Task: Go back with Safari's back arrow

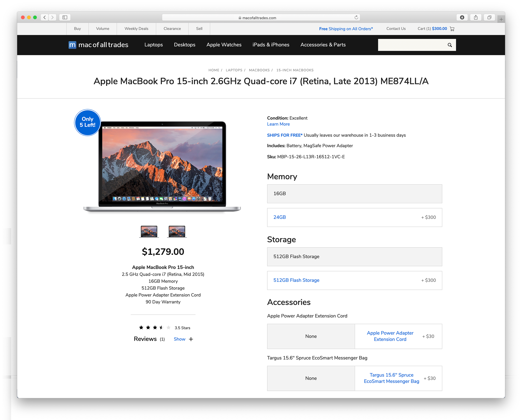Action: [x=45, y=17]
